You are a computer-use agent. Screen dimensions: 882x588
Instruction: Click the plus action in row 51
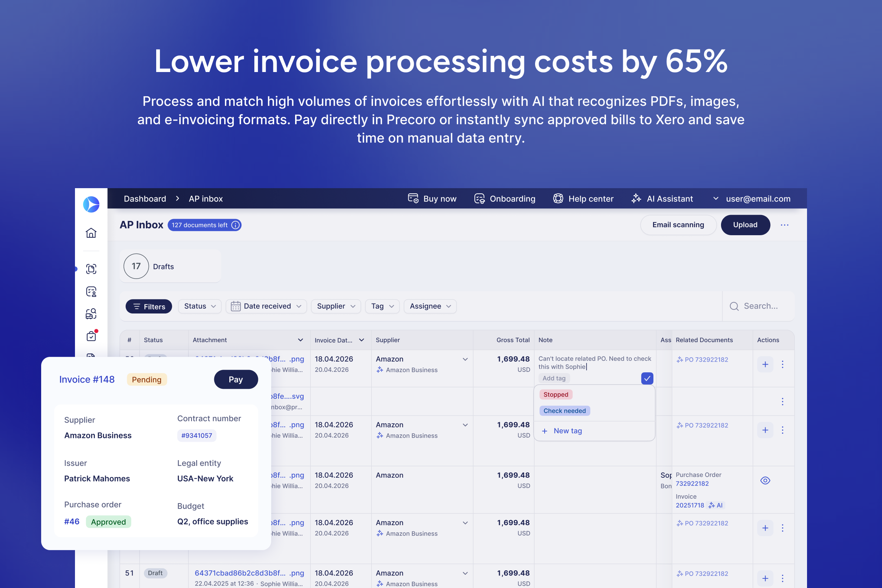tap(765, 578)
